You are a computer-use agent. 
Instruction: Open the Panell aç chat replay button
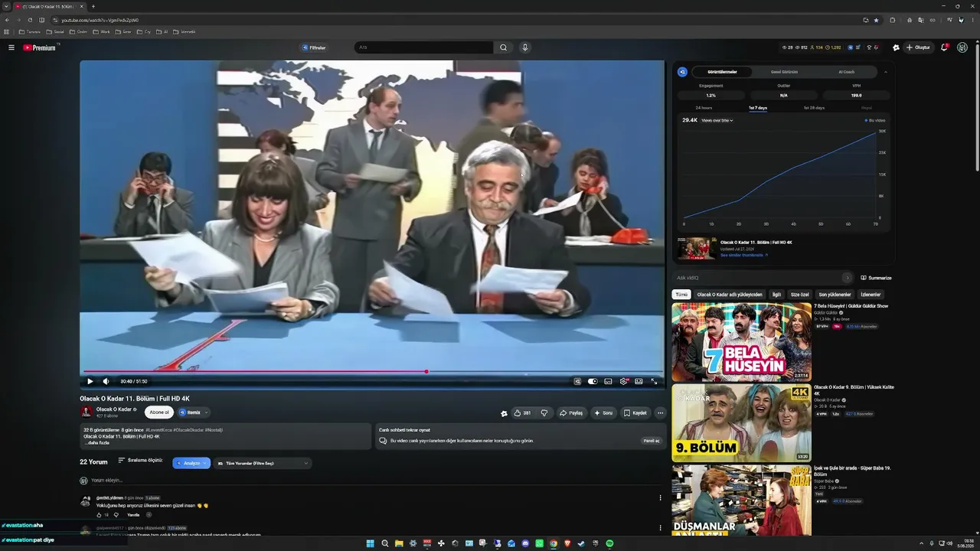(651, 441)
